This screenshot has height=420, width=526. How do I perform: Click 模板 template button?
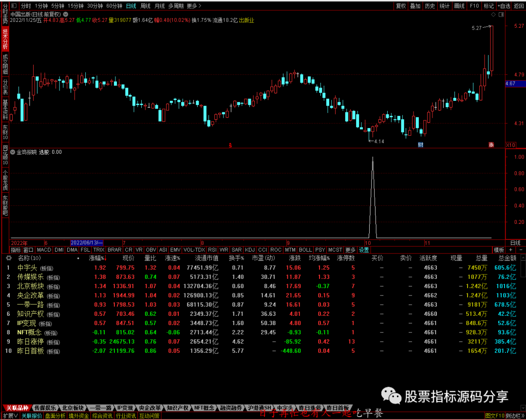point(499,250)
